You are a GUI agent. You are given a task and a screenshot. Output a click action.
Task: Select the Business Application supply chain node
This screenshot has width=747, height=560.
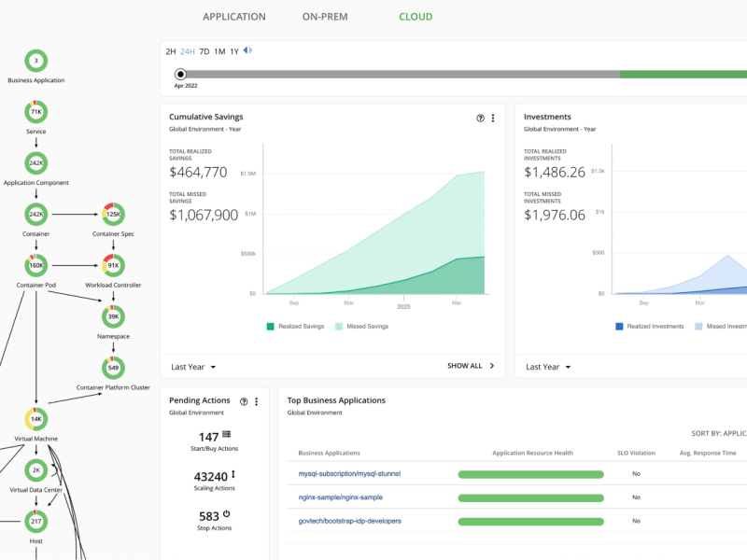(35, 61)
